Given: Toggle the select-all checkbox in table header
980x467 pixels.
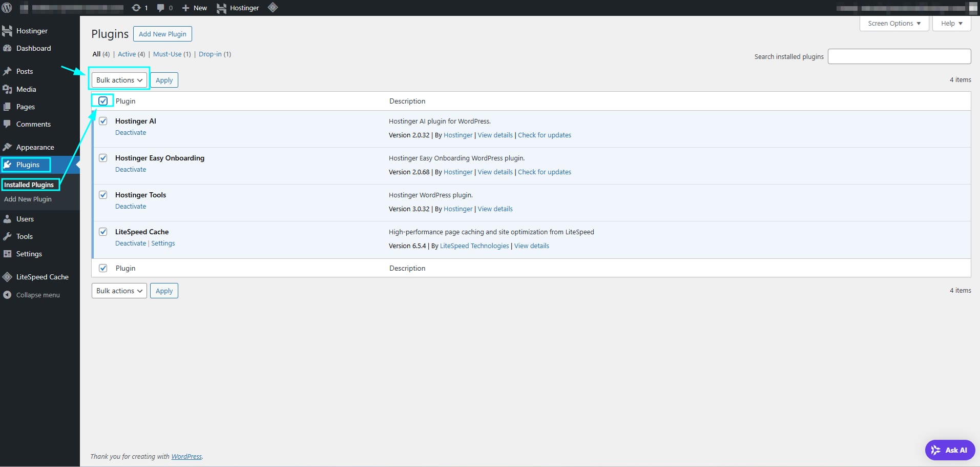Looking at the screenshot, I should click(x=103, y=101).
